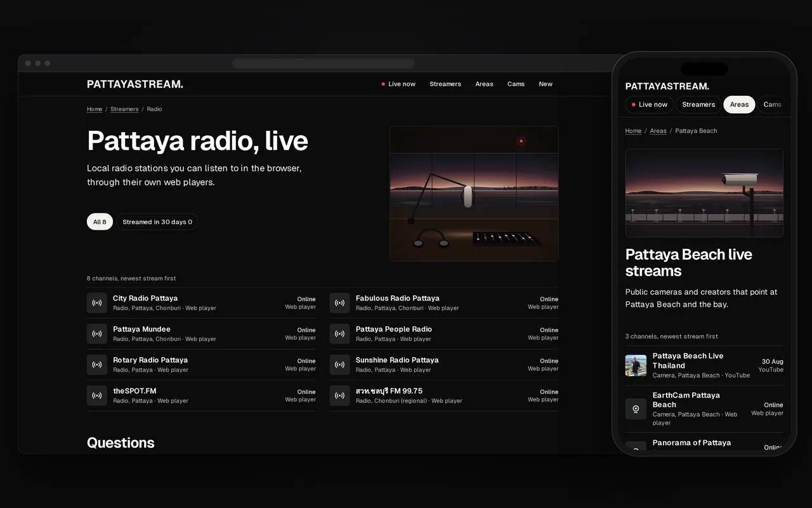The image size is (812, 508).
Task: Click the theSPOT.FM radio icon
Action: 97,396
